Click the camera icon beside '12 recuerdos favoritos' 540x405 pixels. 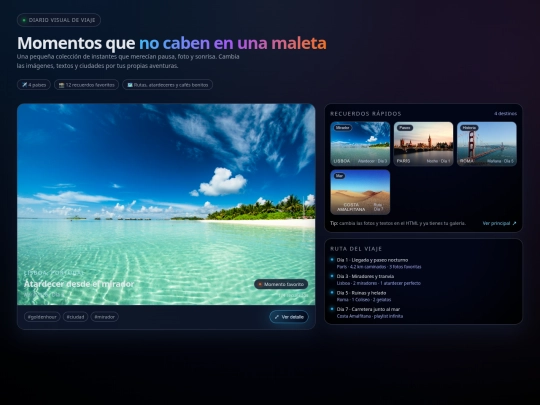click(62, 85)
